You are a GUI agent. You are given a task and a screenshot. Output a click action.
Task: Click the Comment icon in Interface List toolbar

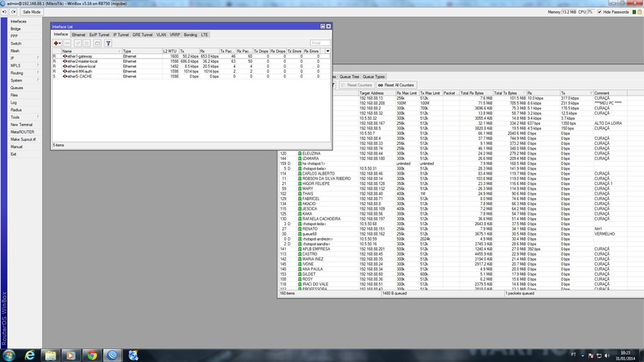click(97, 43)
